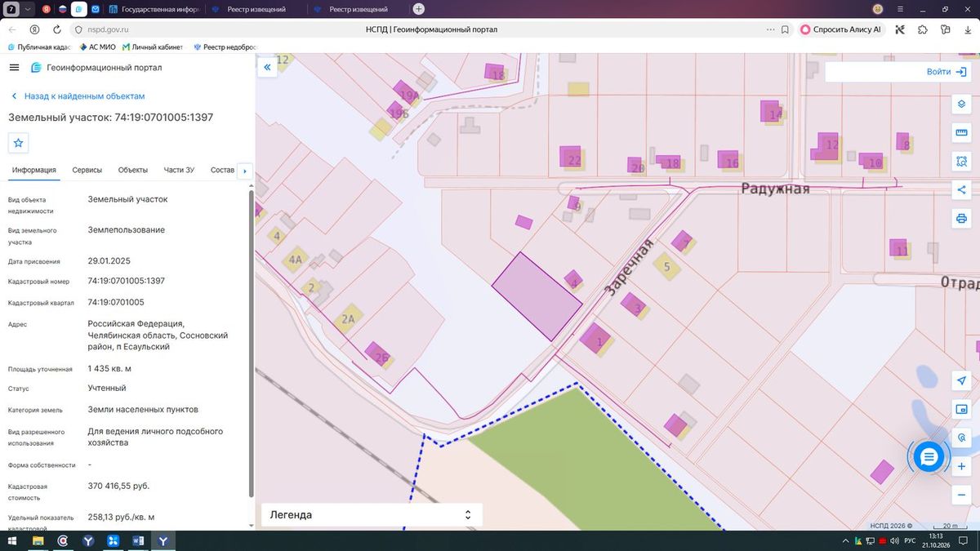The width and height of the screenshot is (980, 551).
Task: Open browser extensions puzzle icon
Action: [923, 29]
